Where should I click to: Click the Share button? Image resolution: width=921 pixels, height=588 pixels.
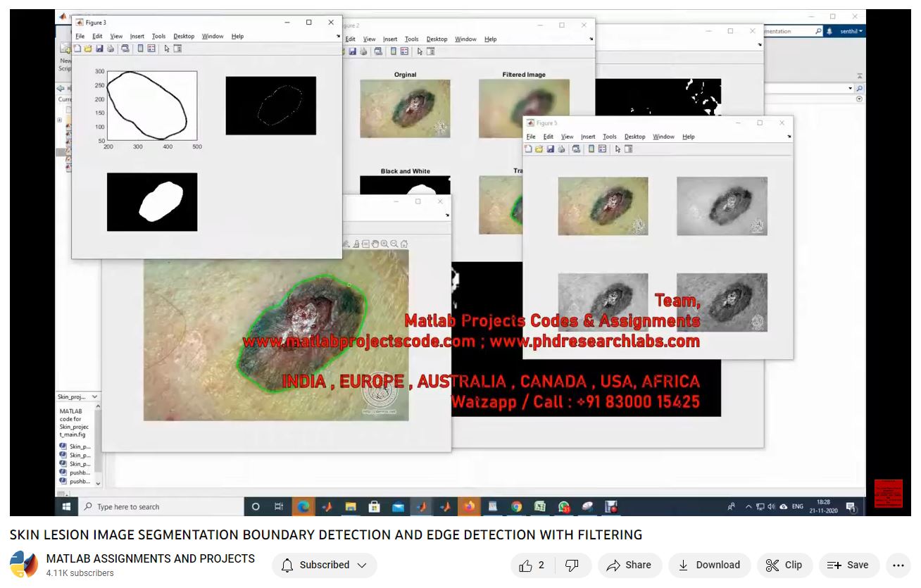pyautogui.click(x=629, y=565)
